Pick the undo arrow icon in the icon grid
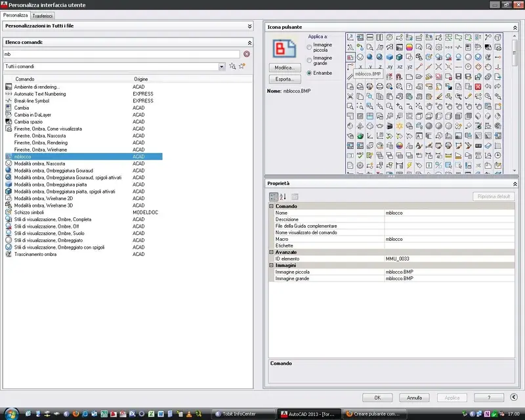 tap(488, 87)
